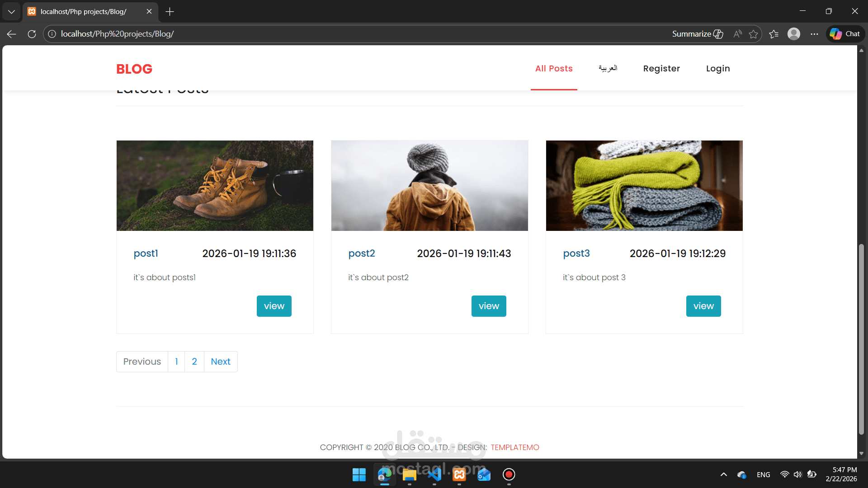Switch to the Arabic language menu item
Viewport: 868px width, 488px height.
[608, 68]
